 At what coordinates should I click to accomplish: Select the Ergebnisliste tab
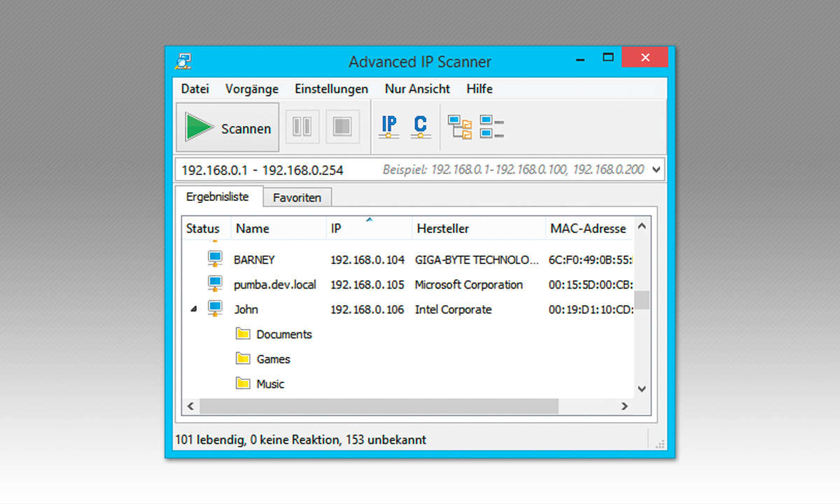(218, 197)
